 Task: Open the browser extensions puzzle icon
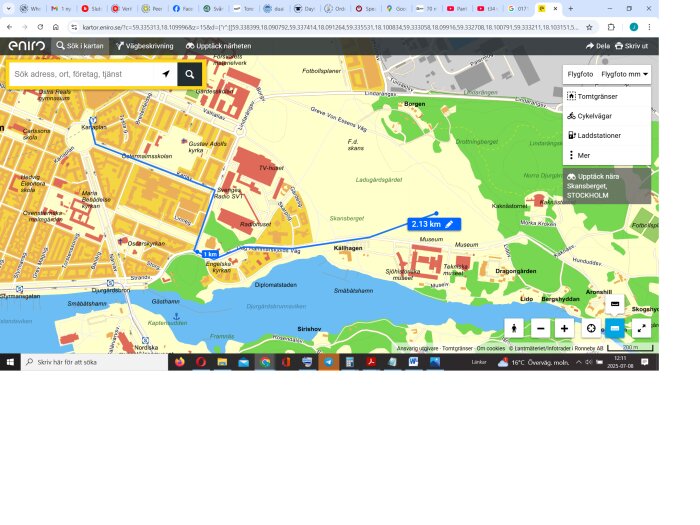(x=611, y=27)
